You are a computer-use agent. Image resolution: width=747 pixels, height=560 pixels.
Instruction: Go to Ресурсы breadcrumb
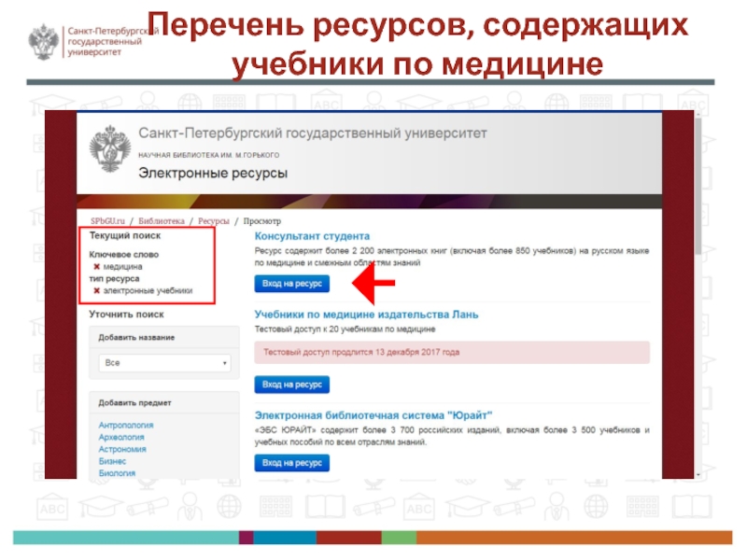[214, 221]
